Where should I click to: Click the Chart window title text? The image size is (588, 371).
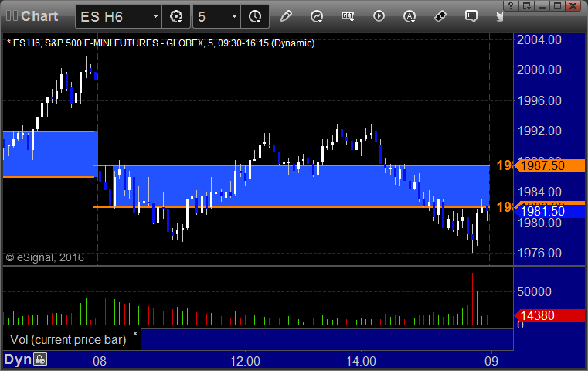[x=39, y=16]
